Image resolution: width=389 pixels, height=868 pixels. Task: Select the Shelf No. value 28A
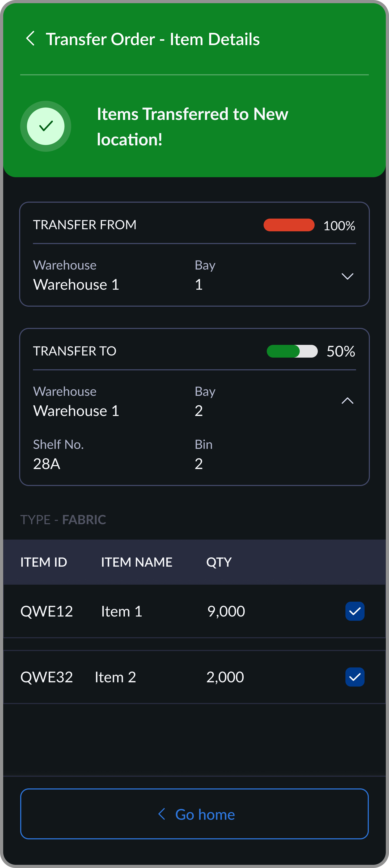coord(46,464)
